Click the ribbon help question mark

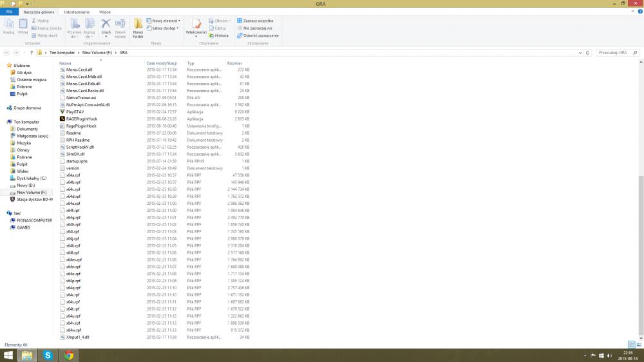[640, 12]
